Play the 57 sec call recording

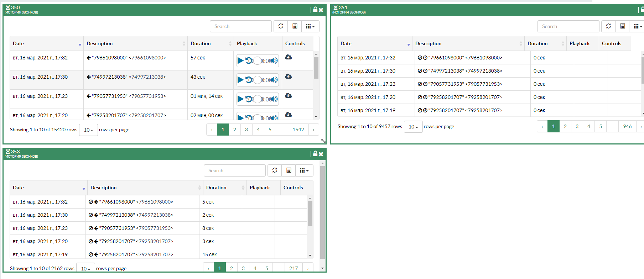click(x=240, y=61)
